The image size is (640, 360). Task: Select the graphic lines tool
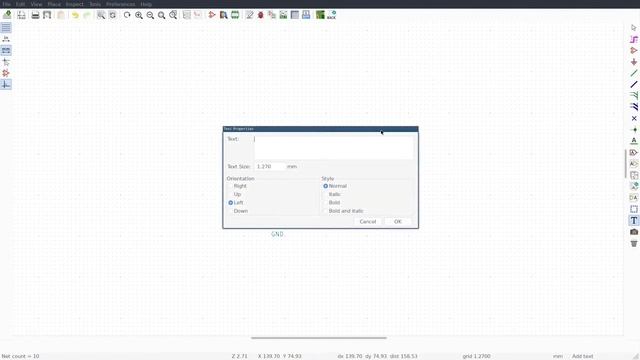(x=634, y=209)
